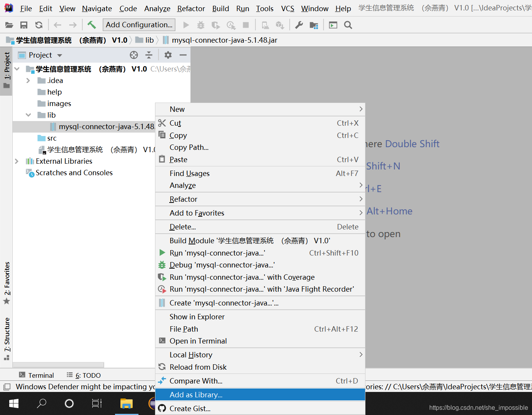Click Locate target crosshair in Project panel
This screenshot has width=532, height=415.
tap(134, 55)
